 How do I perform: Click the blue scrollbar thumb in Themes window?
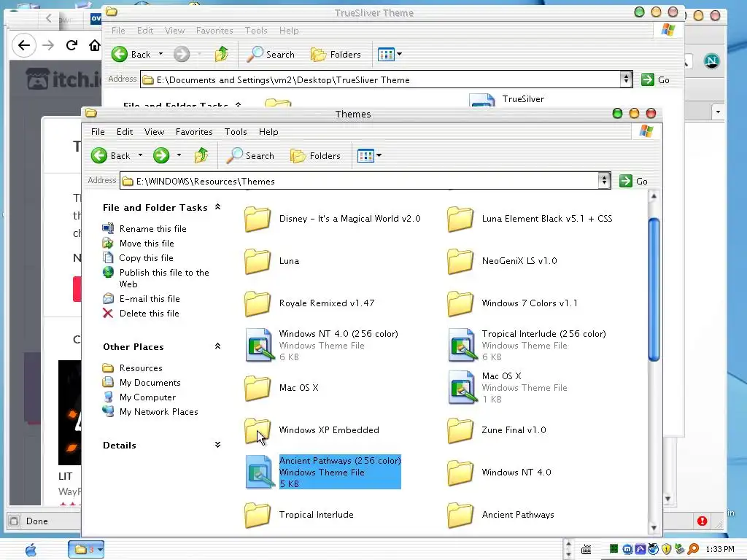point(654,289)
